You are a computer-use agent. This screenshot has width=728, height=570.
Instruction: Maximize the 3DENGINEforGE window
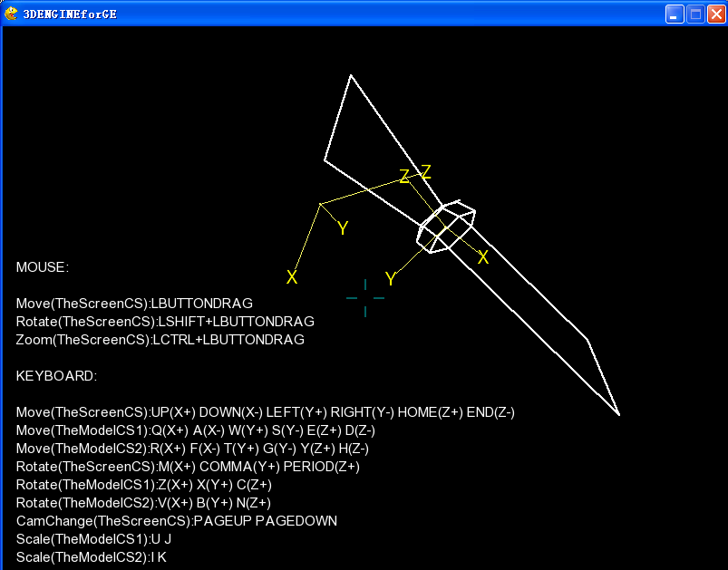(695, 14)
